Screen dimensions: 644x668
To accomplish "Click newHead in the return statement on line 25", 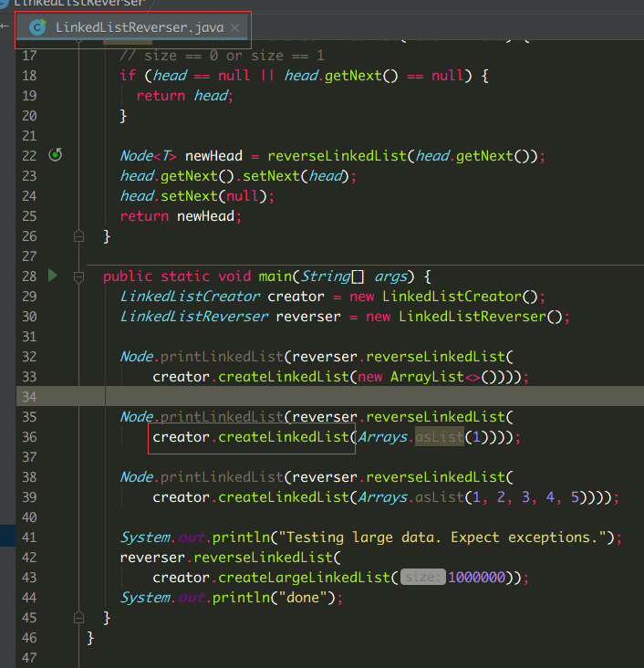I will (207, 216).
